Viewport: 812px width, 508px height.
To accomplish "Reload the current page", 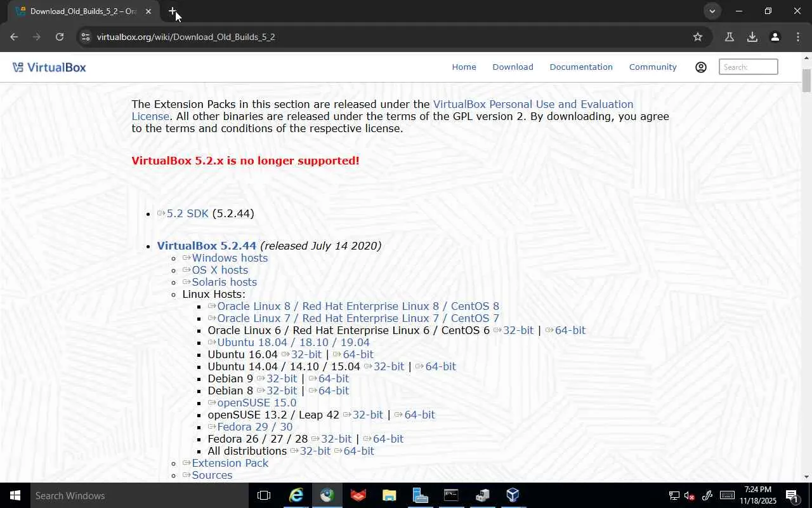I will point(60,37).
